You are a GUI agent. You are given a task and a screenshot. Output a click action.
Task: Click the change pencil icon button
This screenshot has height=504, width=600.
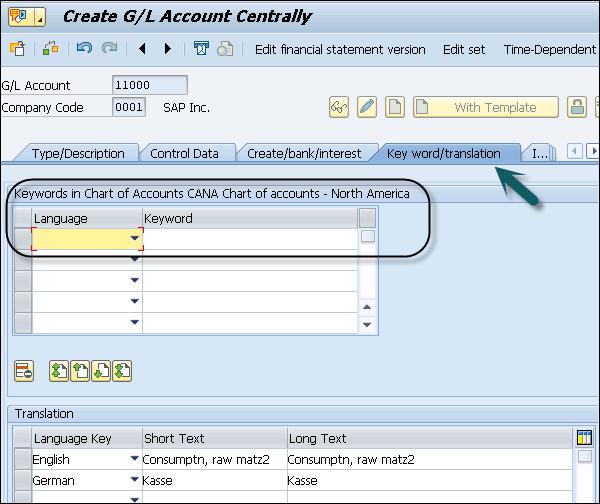click(367, 107)
